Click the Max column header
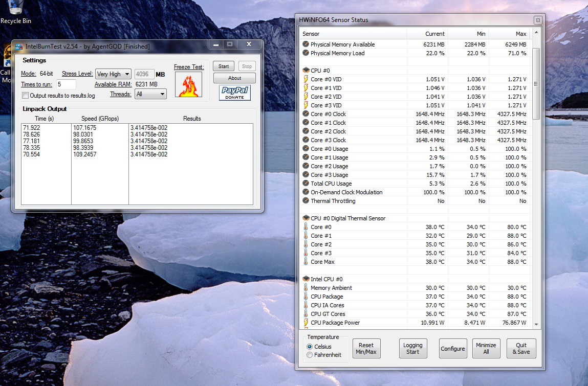This screenshot has height=386, width=588. (509, 34)
